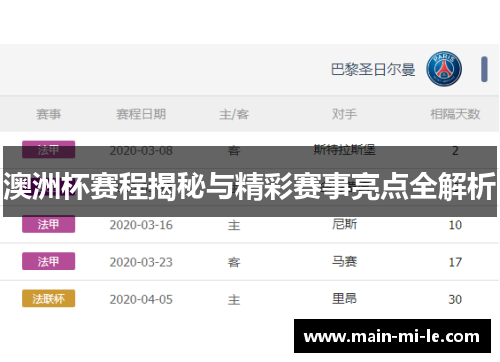Click the 法甲 tag on the 2020-03-08 row

[x=49, y=150]
